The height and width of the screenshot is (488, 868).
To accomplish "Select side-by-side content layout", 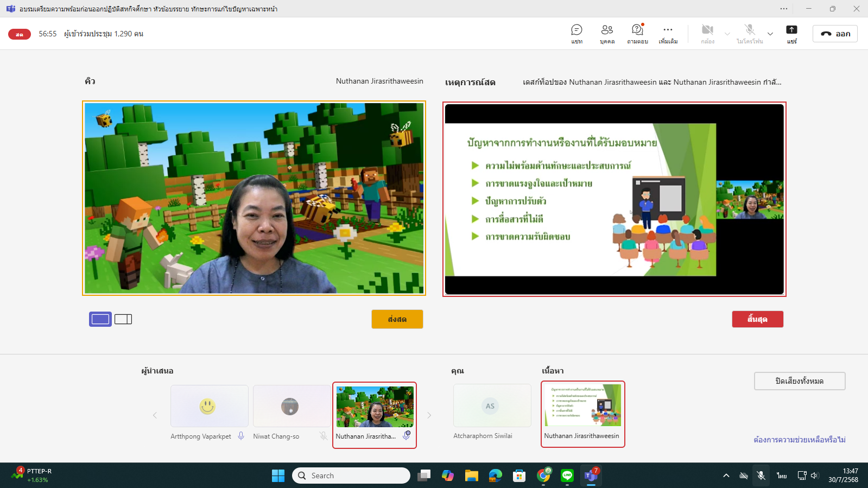I will [x=123, y=319].
